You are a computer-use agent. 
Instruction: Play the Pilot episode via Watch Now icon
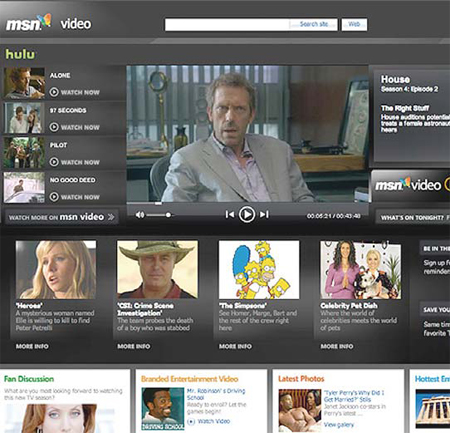pos(54,162)
